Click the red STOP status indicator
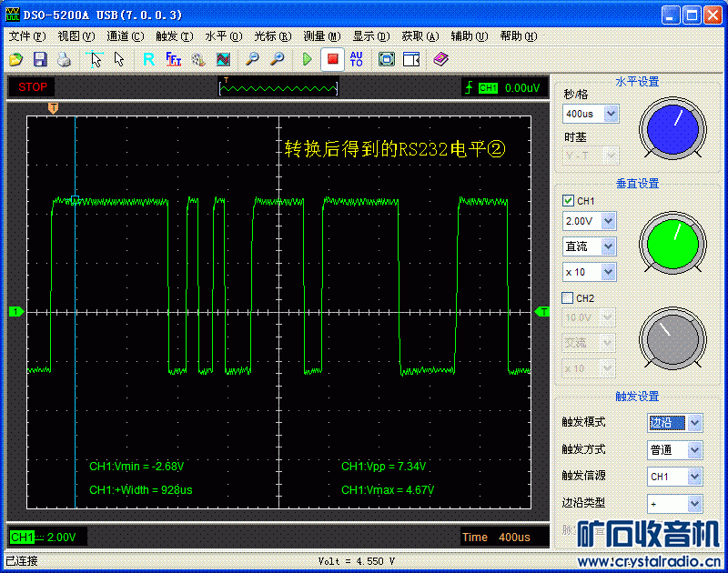728x573 pixels. click(x=32, y=86)
